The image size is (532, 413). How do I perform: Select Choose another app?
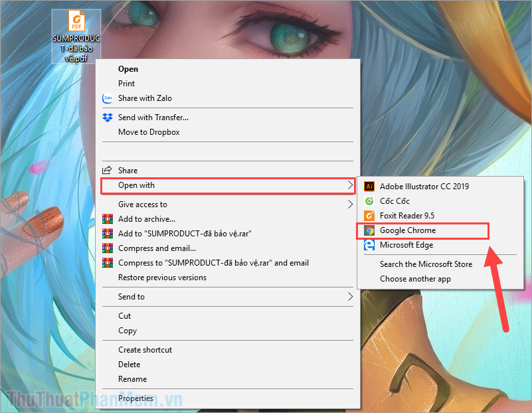point(440,279)
